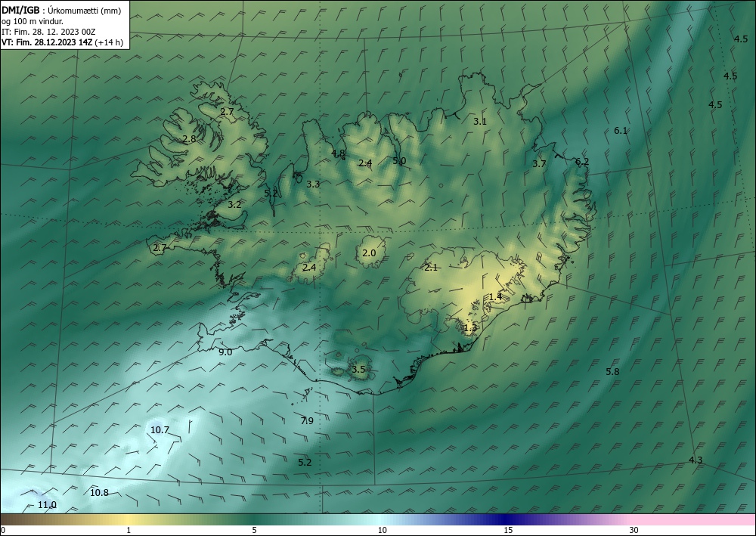The height and width of the screenshot is (536, 756).
Task: Select the 10.7 value over the ocean
Action: pos(160,429)
